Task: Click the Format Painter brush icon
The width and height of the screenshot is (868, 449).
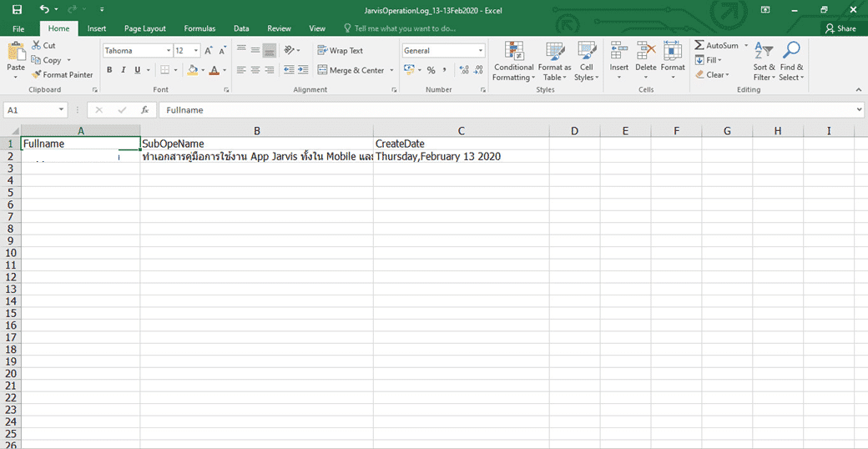Action: 37,75
